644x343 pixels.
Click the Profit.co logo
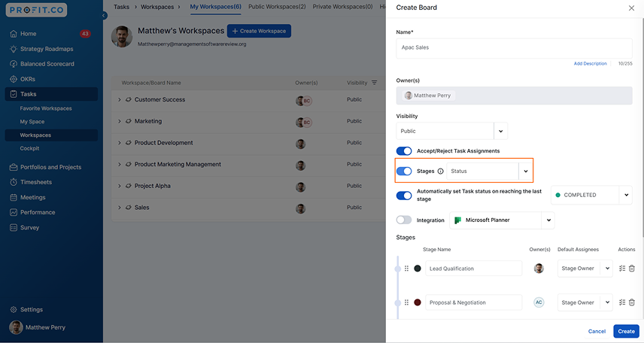tap(36, 11)
